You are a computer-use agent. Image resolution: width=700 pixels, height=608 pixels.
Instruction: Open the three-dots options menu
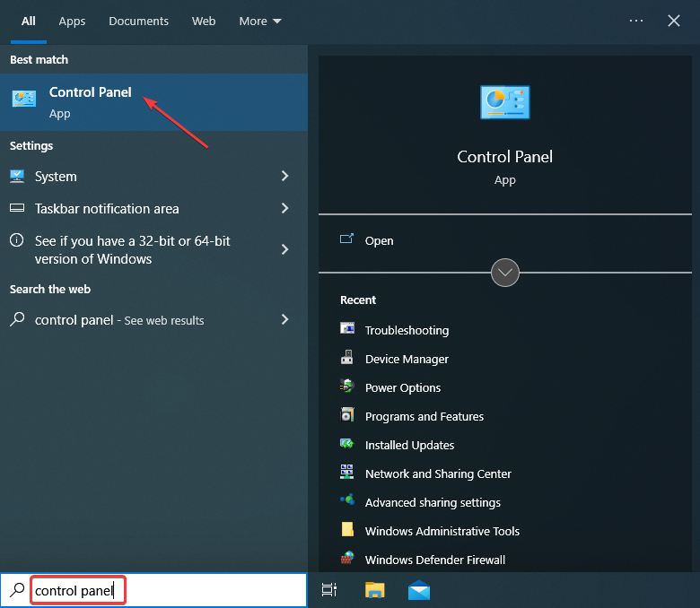(635, 21)
